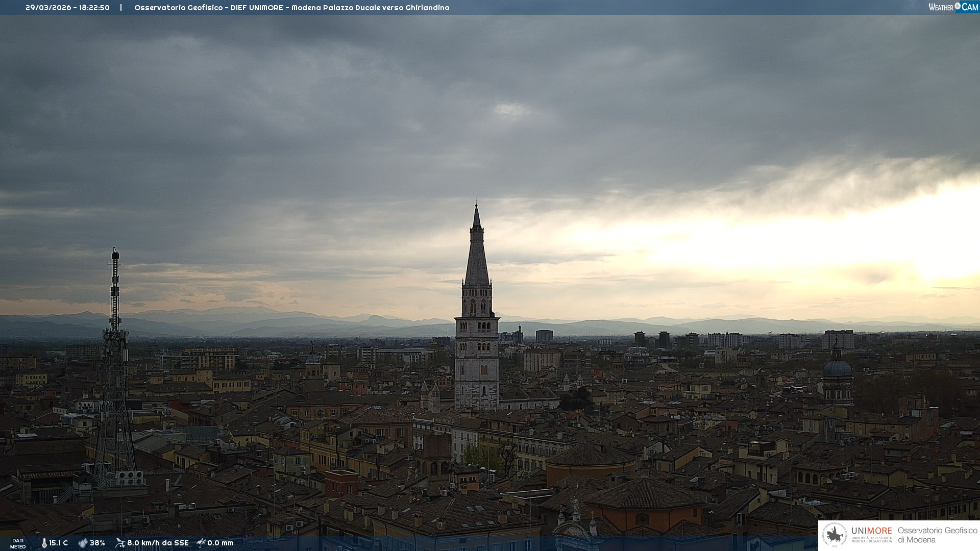Click Osservatorio Geofisico di Modena text
Image resolution: width=980 pixels, height=551 pixels.
click(x=937, y=535)
